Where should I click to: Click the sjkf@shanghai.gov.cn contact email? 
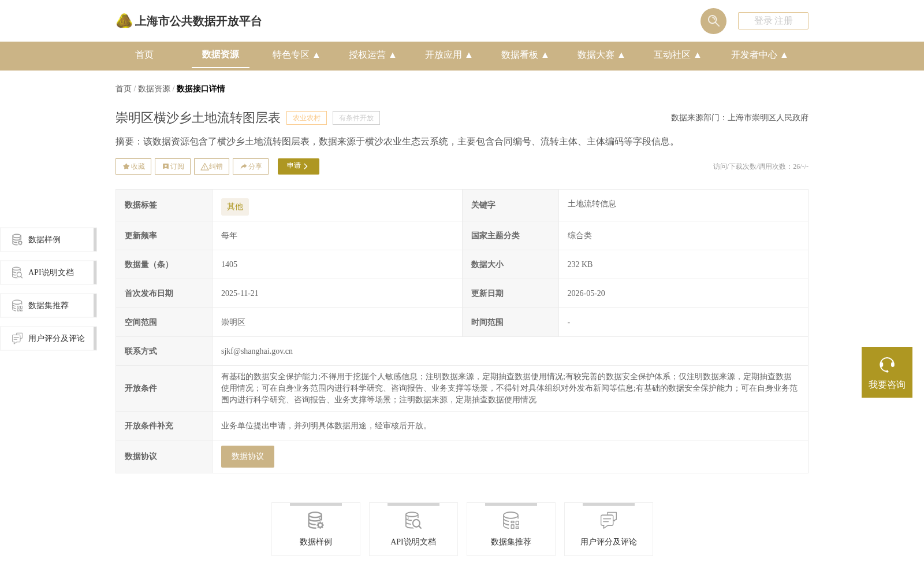[257, 351]
